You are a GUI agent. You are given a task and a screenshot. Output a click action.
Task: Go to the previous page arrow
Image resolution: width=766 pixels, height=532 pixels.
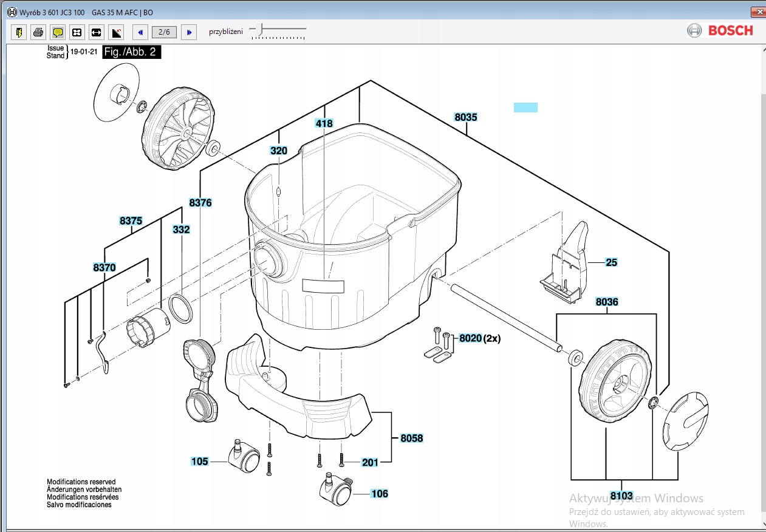tap(140, 32)
